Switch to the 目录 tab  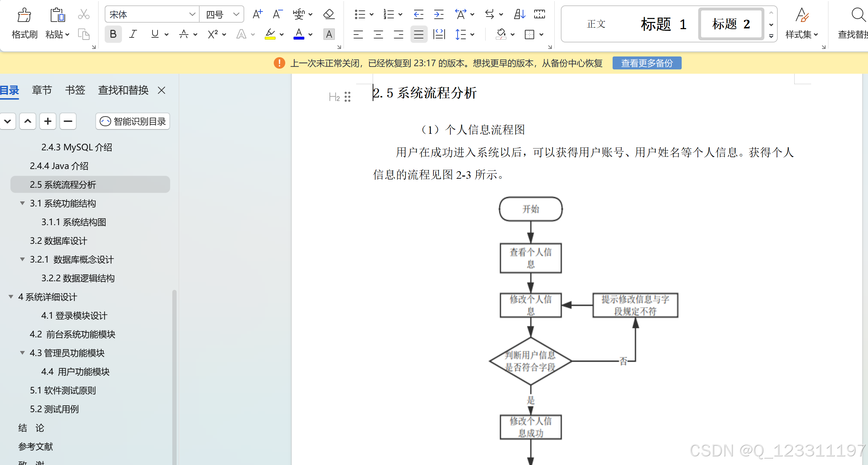9,90
